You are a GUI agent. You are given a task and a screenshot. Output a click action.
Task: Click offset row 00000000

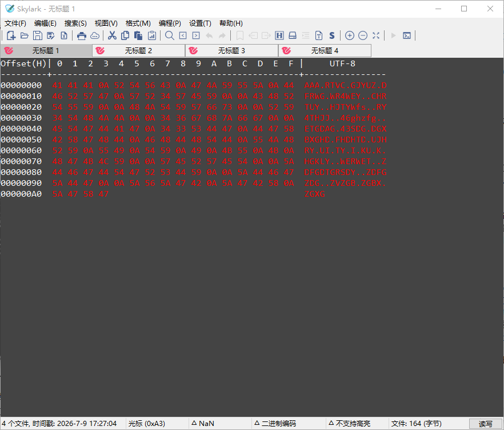pos(21,85)
